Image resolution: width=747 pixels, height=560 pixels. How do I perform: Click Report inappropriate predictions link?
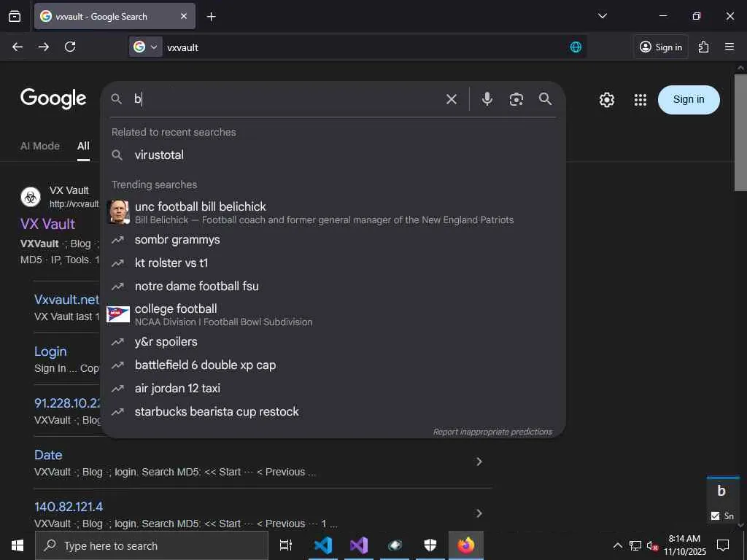click(x=492, y=432)
